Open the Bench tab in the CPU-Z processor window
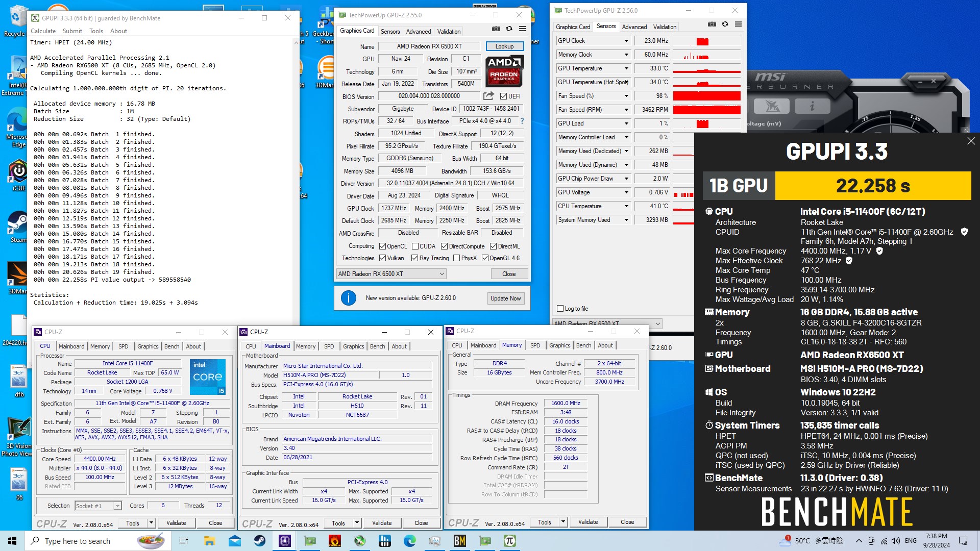Image resolution: width=980 pixels, height=551 pixels. pyautogui.click(x=171, y=346)
